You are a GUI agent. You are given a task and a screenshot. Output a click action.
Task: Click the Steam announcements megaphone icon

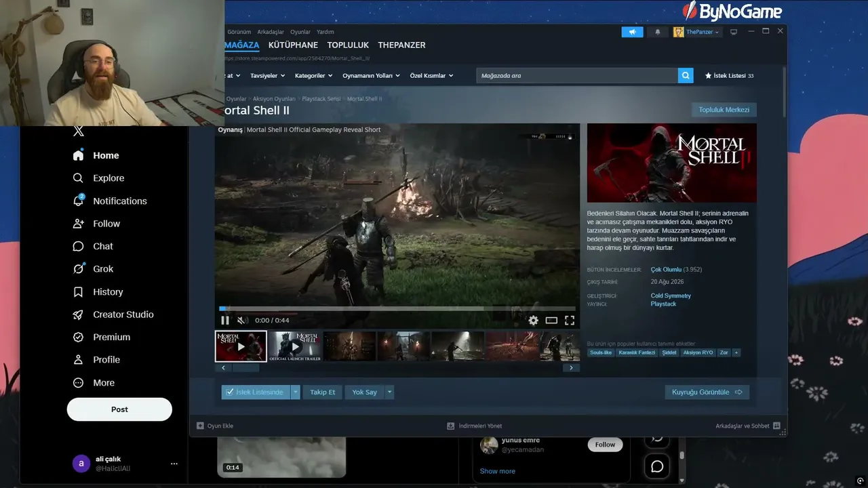(632, 32)
